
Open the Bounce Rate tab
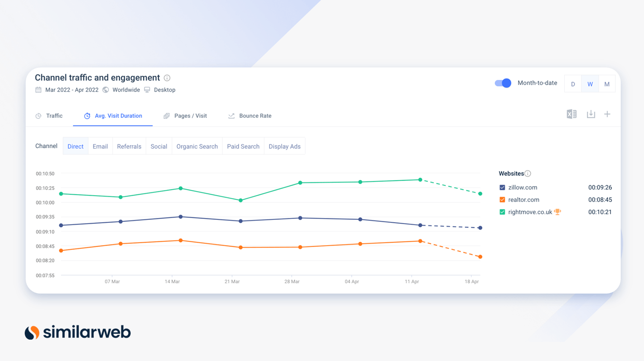(250, 116)
